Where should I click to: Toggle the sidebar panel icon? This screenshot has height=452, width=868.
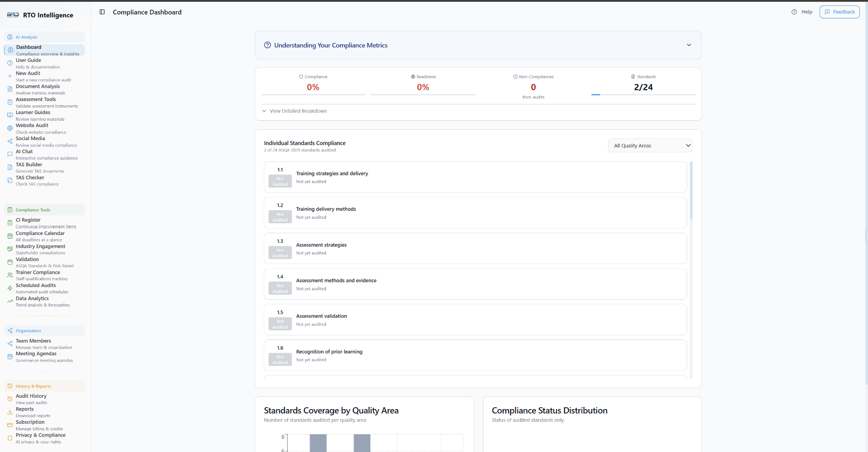(x=102, y=12)
